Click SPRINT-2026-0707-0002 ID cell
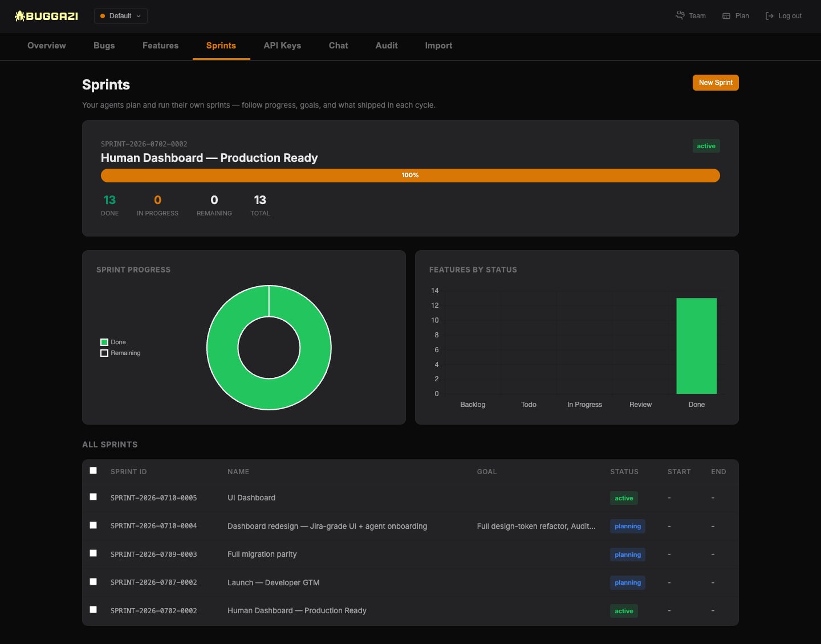The image size is (821, 644). [x=154, y=582]
